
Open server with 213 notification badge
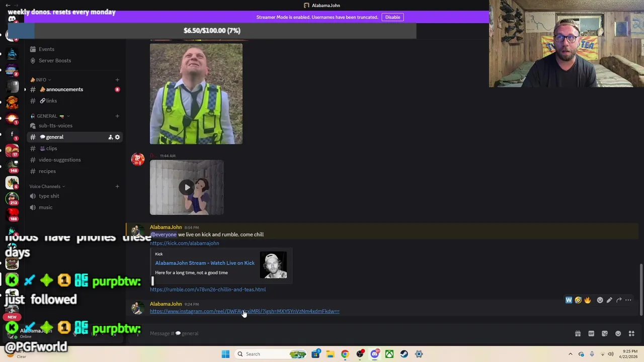pyautogui.click(x=12, y=199)
